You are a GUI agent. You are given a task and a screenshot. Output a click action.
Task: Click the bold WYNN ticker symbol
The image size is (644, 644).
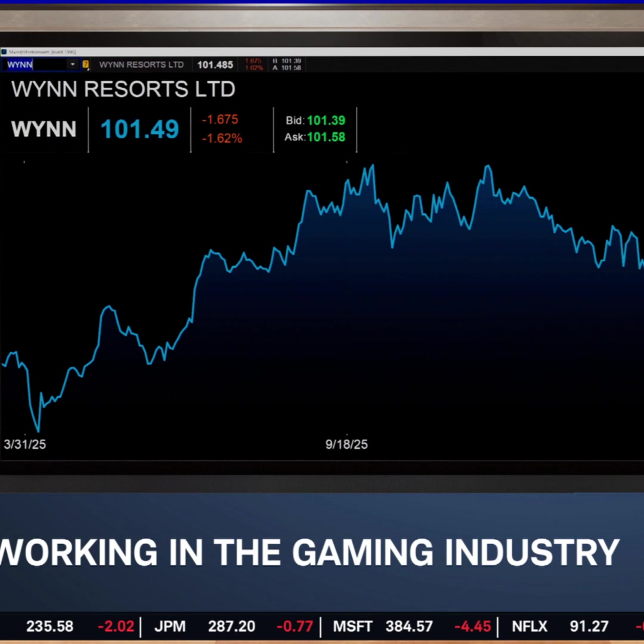44,129
